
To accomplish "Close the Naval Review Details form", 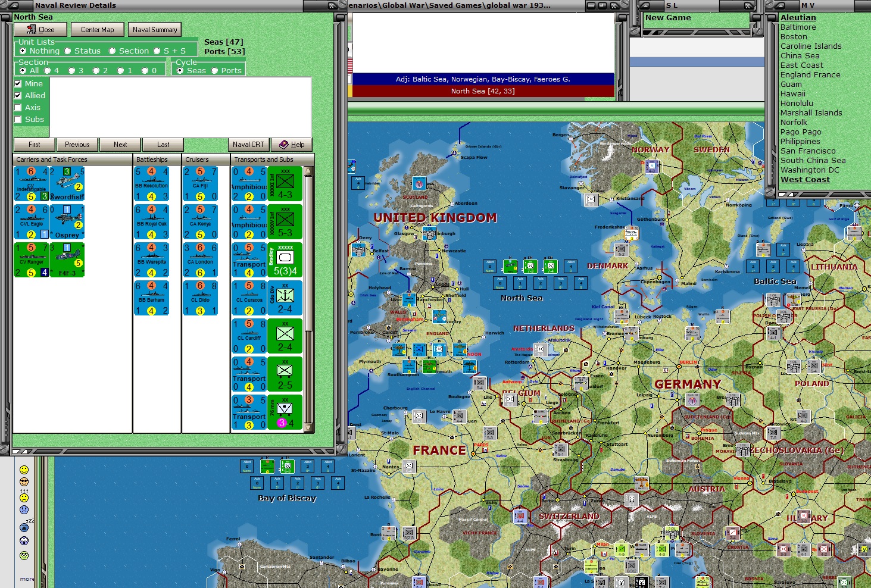I will click(x=41, y=30).
